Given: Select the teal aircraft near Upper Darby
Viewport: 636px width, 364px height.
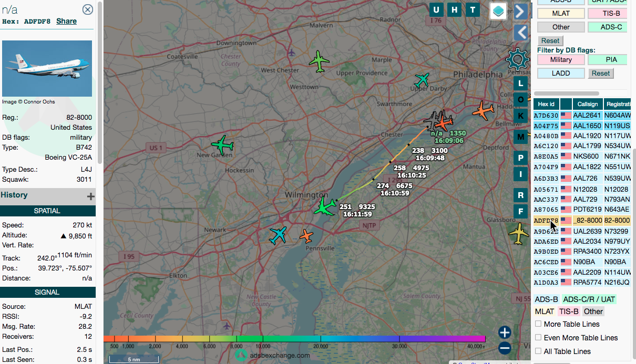Looking at the screenshot, I should (422, 80).
